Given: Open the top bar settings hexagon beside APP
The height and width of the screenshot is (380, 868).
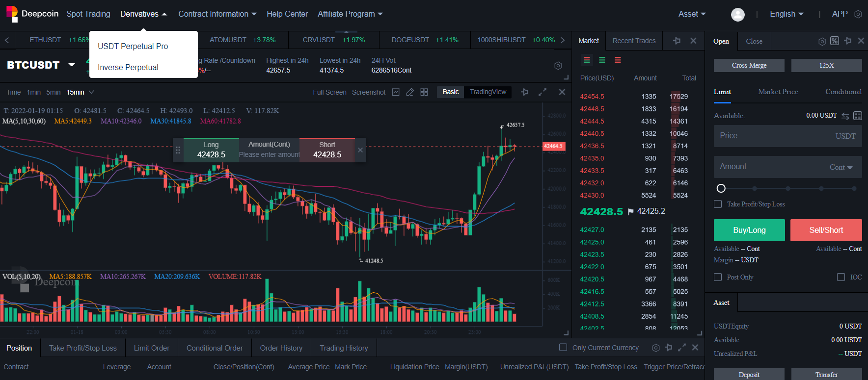Looking at the screenshot, I should point(858,14).
